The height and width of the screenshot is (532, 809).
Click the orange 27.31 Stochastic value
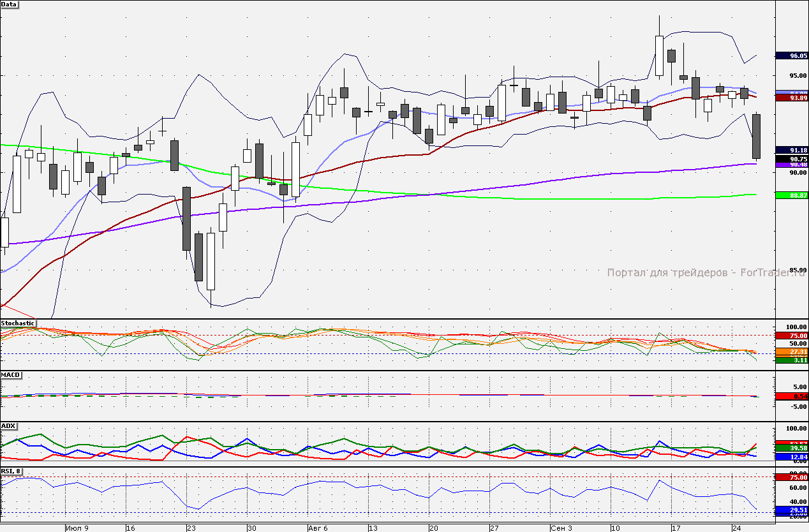point(792,351)
